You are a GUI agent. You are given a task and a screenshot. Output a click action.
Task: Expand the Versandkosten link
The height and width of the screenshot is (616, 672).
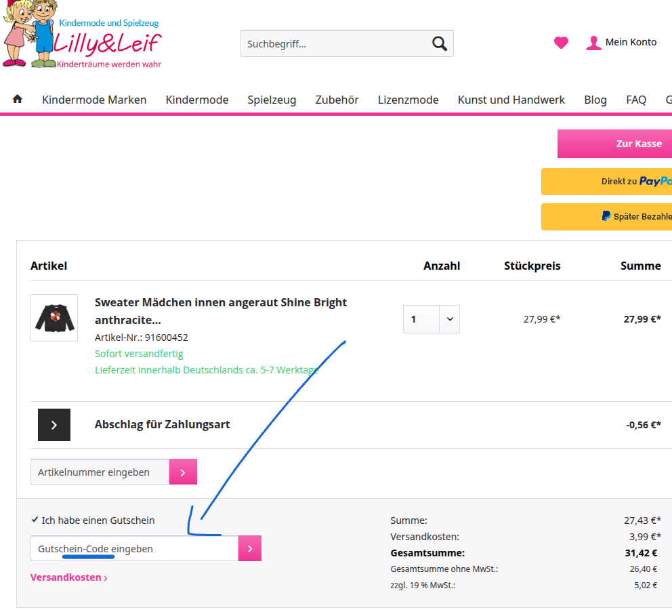point(68,578)
